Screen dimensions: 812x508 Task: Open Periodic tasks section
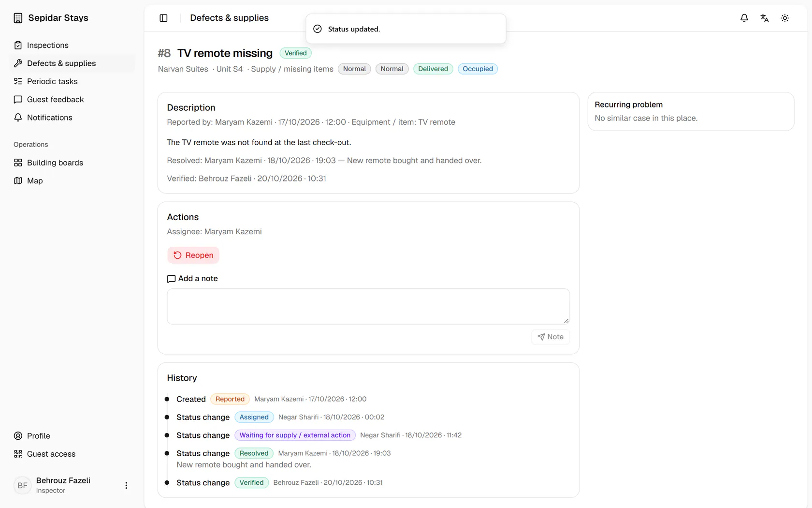tap(72, 81)
